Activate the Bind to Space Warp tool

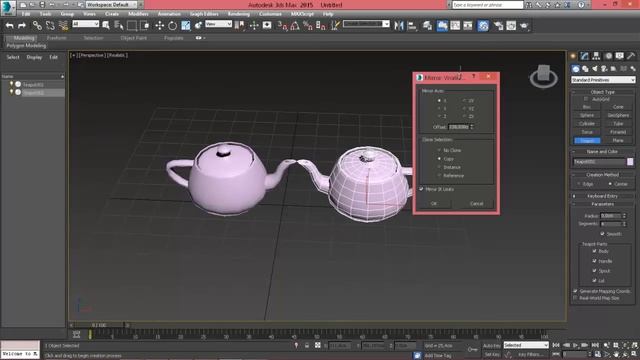tap(63, 25)
